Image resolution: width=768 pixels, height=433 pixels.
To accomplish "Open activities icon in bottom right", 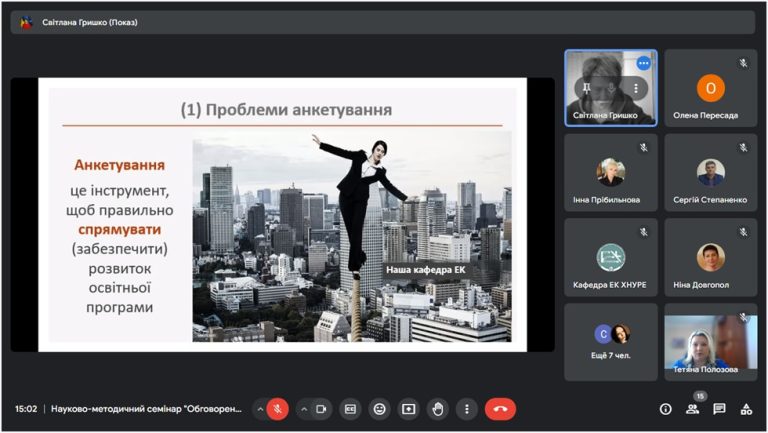I will (x=746, y=409).
